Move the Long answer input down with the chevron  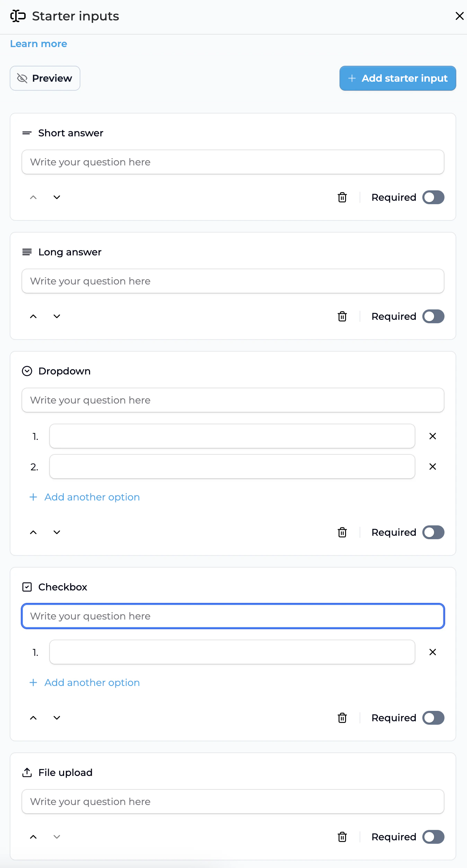pyautogui.click(x=56, y=316)
